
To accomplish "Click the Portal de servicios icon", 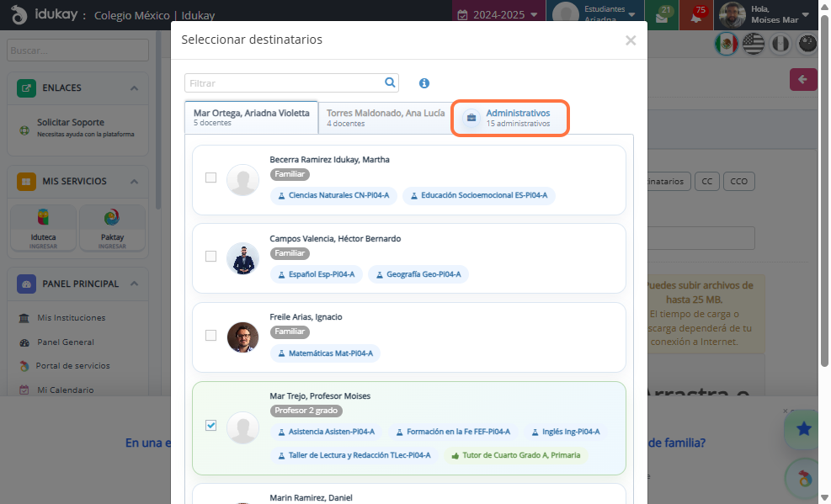I will click(x=24, y=366).
